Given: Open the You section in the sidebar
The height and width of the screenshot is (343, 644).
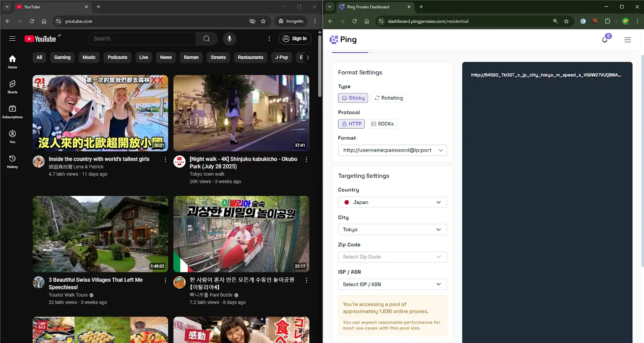Looking at the screenshot, I should tap(12, 137).
